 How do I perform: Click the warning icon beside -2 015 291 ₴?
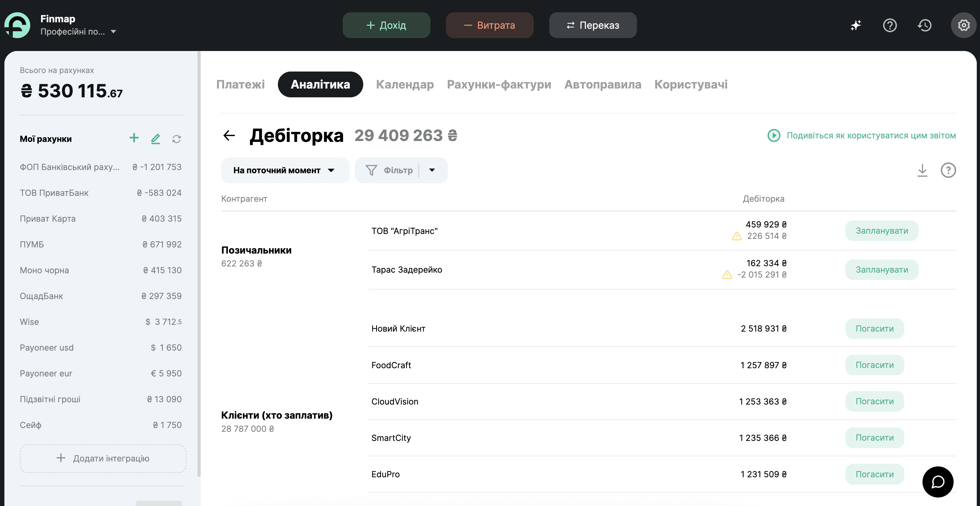727,275
